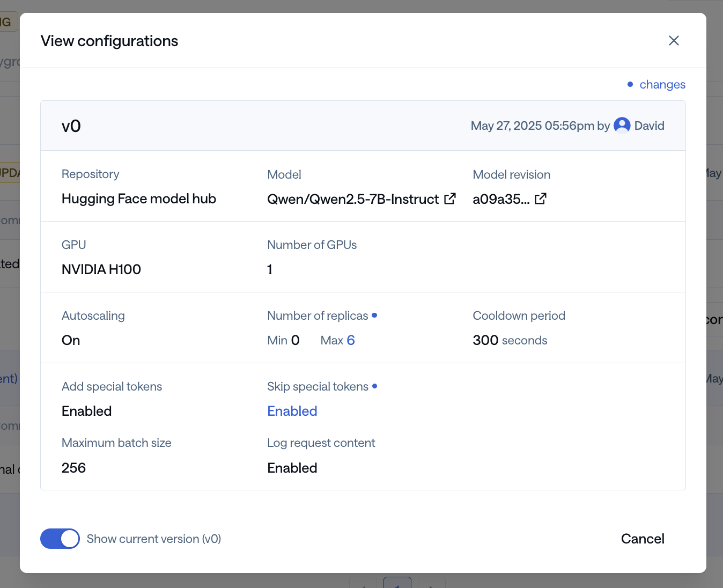Open model revision a09a35 external link icon
Image resolution: width=723 pixels, height=588 pixels.
[x=540, y=199]
